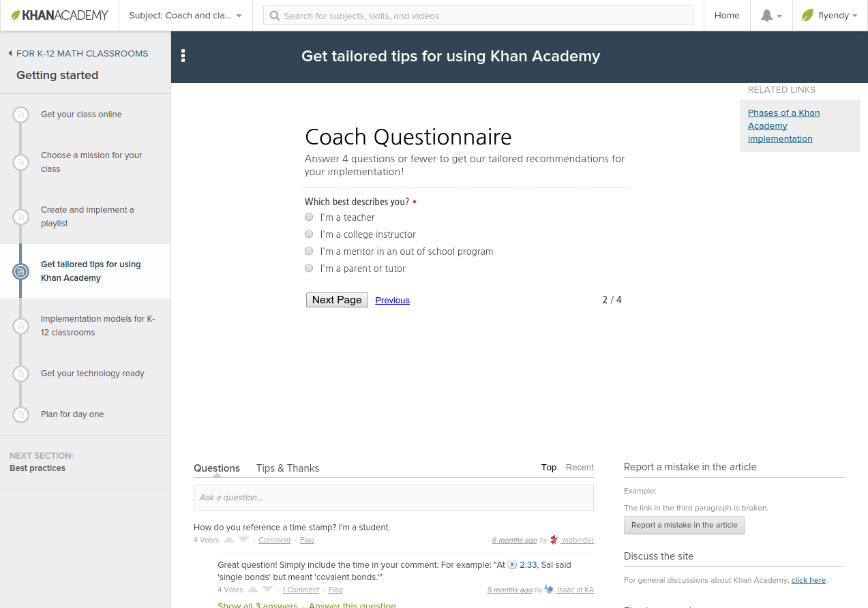Select 'I'm a teacher' option
Screen dimensions: 868x608
pyautogui.click(x=309, y=217)
